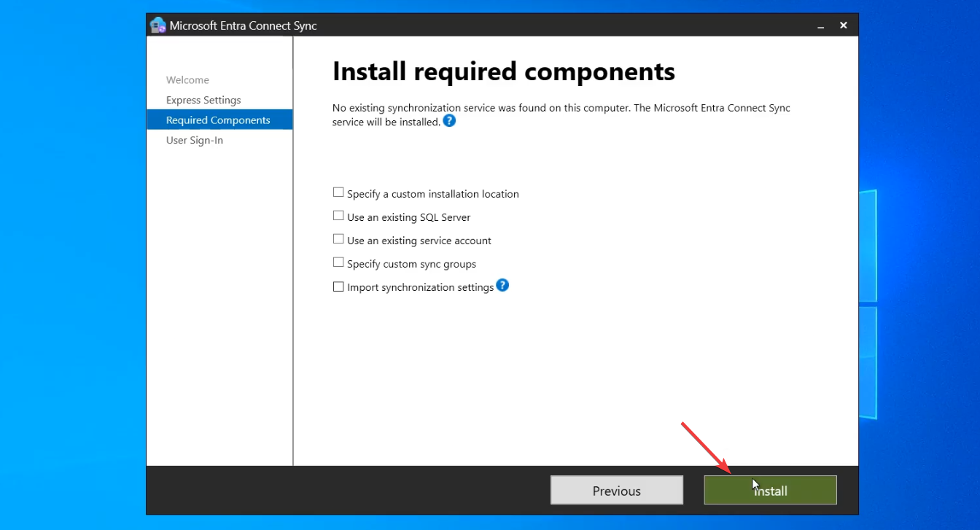Click the Install button
The height and width of the screenshot is (530, 980).
coord(770,491)
